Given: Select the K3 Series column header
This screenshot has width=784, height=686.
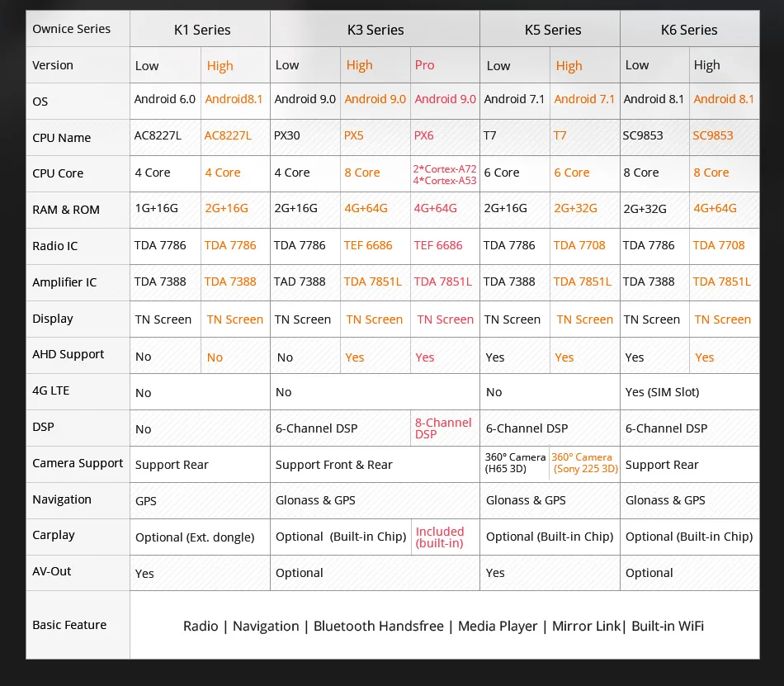Looking at the screenshot, I should click(375, 29).
